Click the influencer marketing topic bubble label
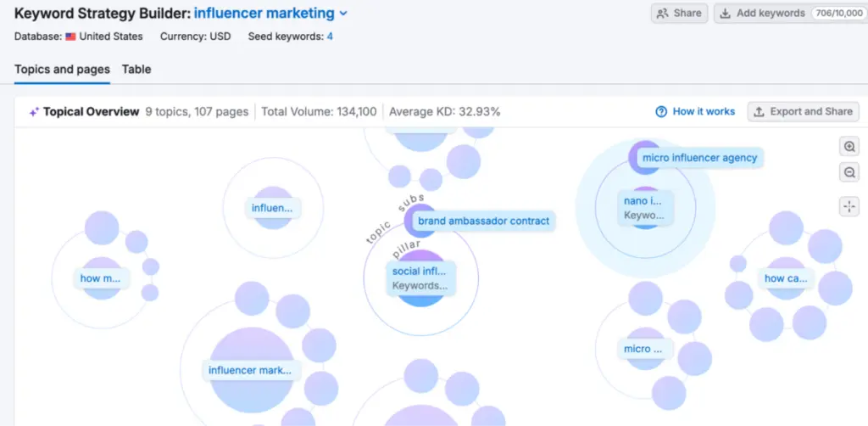Image resolution: width=868 pixels, height=426 pixels. (x=252, y=370)
